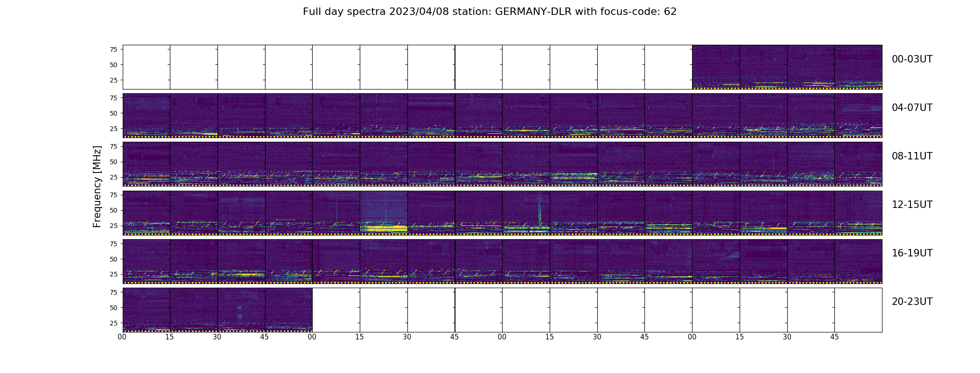The width and height of the screenshot is (980, 373).
Task: Click the "00-03UT" row label
Action: tap(912, 59)
